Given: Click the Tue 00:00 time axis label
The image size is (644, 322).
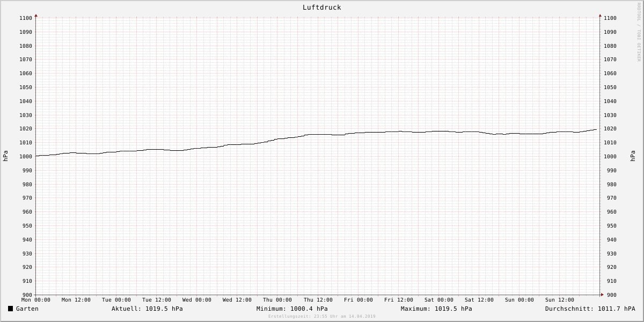Looking at the screenshot, I should [116, 300].
